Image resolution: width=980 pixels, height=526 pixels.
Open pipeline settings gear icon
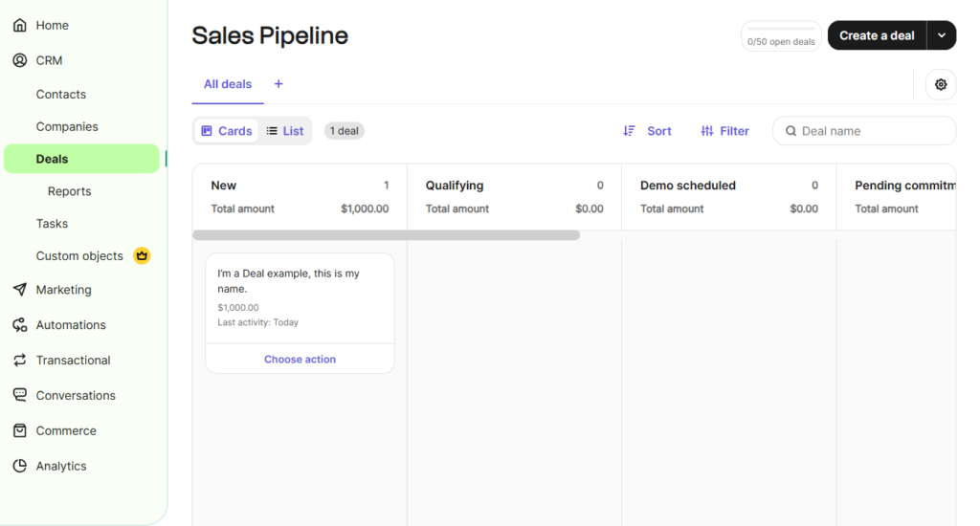click(x=941, y=84)
